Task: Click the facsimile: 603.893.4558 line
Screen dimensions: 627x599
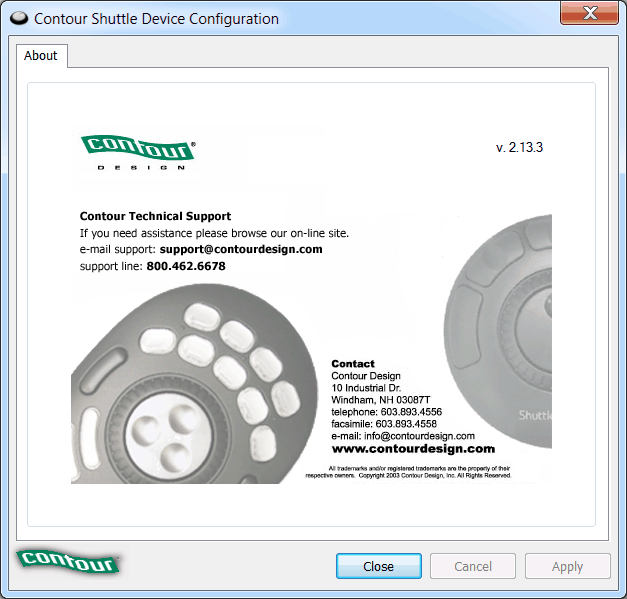Action: 384,424
